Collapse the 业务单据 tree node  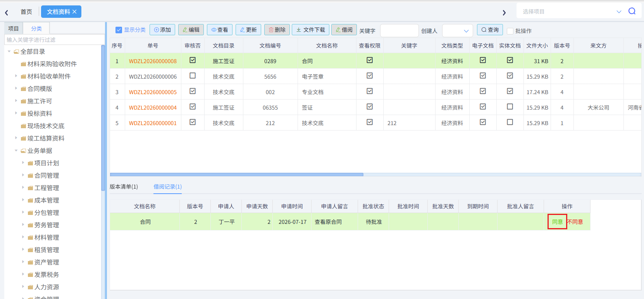pyautogui.click(x=16, y=151)
